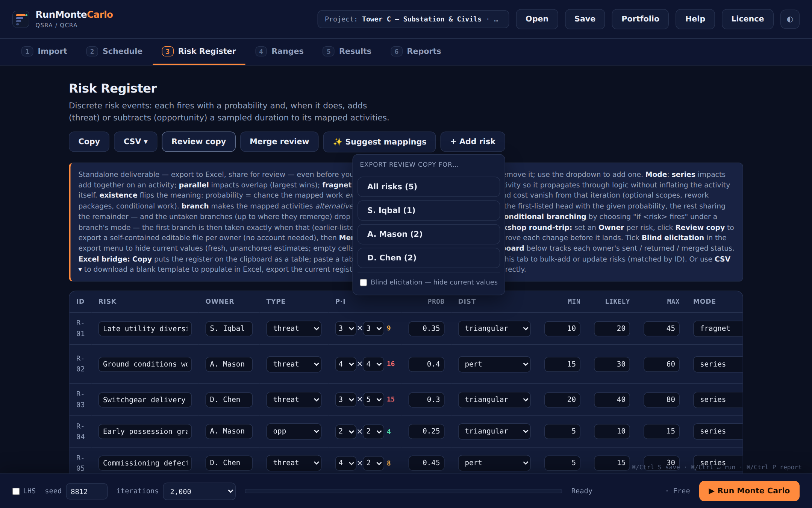Screen dimensions: 812x508
Task: Edit R-02 owner A. Mason field
Action: point(229,364)
